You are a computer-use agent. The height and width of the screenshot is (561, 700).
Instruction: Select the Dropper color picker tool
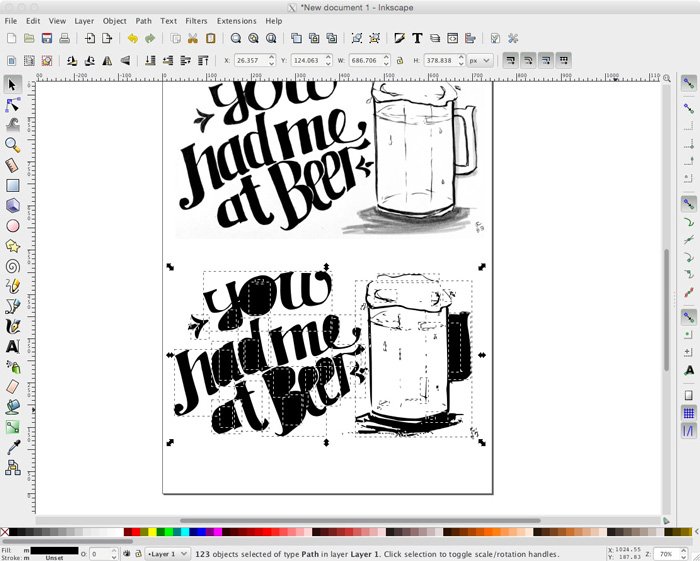[x=12, y=447]
